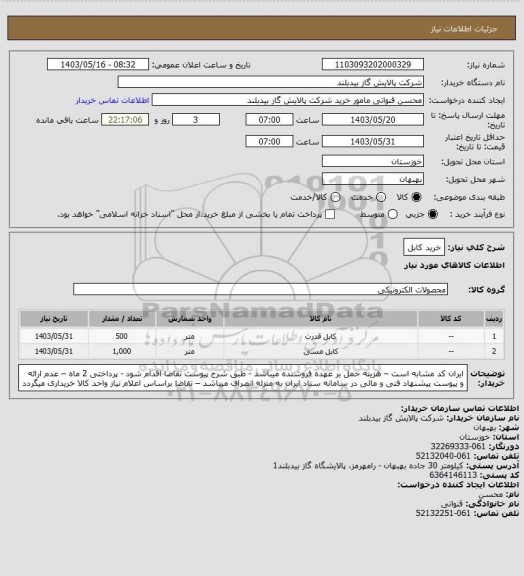Select the جزیی purchase type radio

coord(433,214)
